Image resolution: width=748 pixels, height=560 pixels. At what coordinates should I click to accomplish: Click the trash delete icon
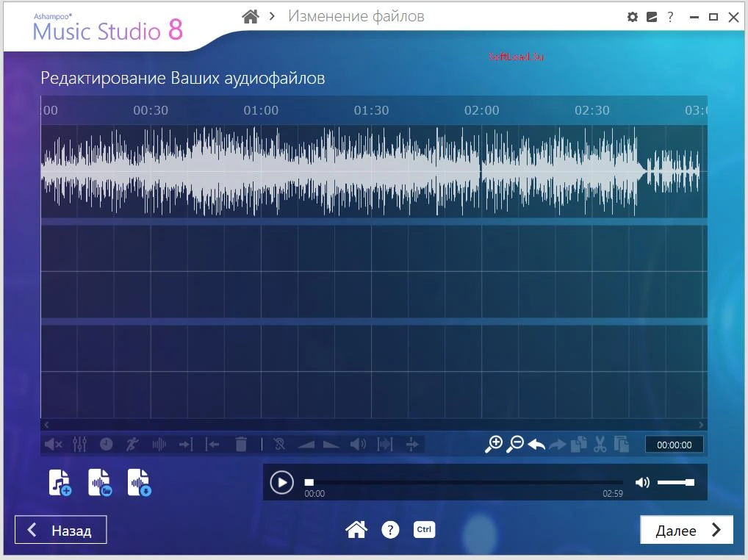(x=242, y=445)
